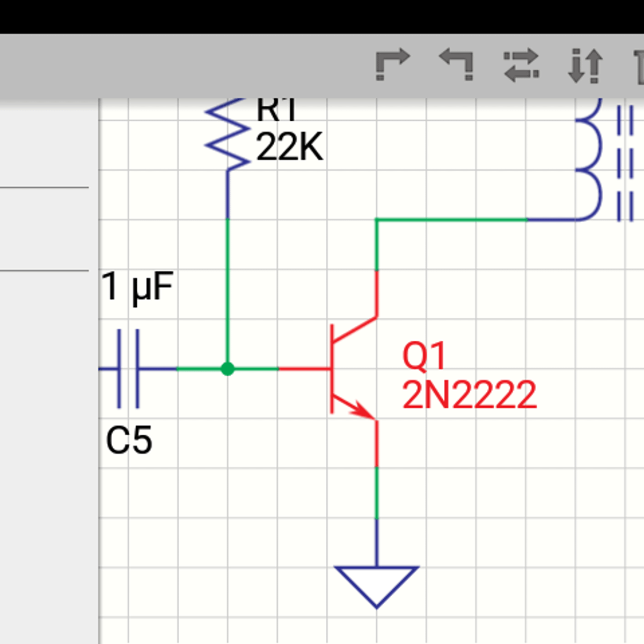Select the C5 capacitor plates
The height and width of the screenshot is (644, 644).
coord(128,369)
